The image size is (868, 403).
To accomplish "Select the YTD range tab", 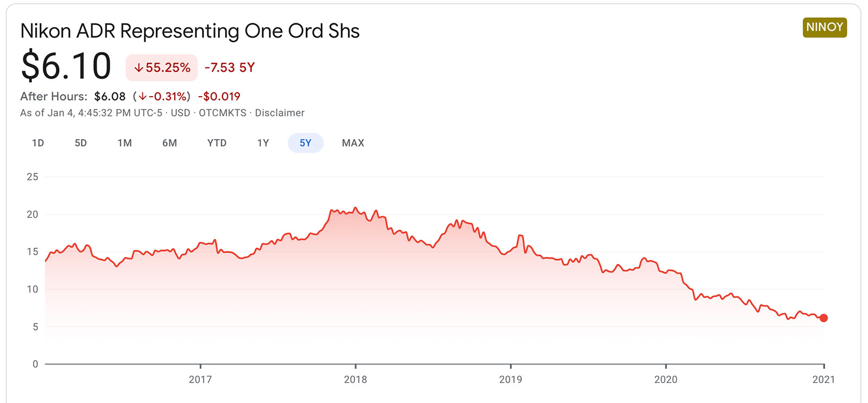I will coord(217,143).
